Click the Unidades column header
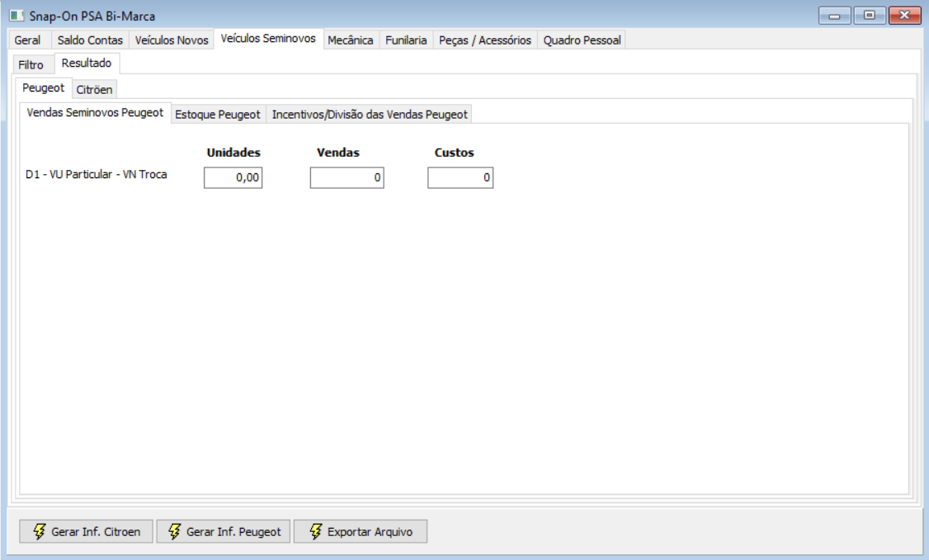The image size is (929, 560). 233,153
